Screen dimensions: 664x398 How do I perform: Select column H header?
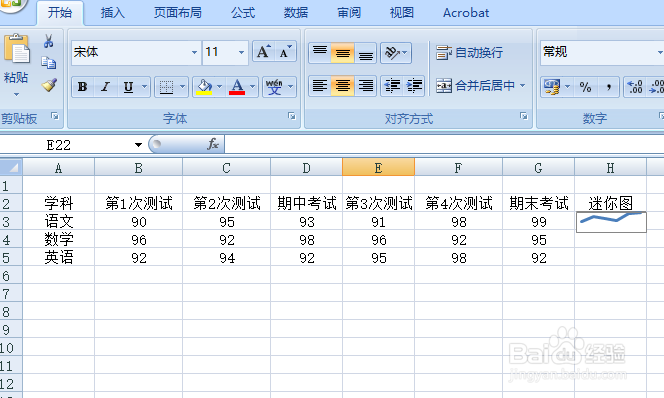coord(610,167)
